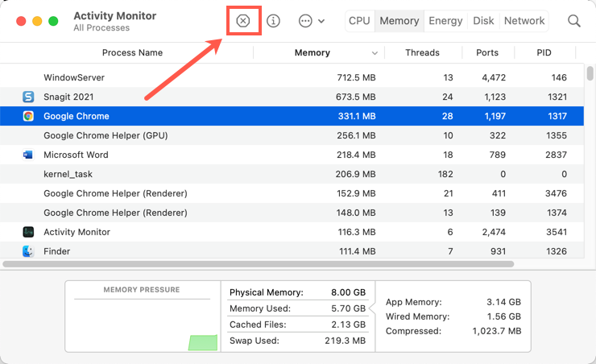Toggle sort direction chevron in Memory column
Image resolution: width=596 pixels, height=364 pixels.
click(x=375, y=53)
